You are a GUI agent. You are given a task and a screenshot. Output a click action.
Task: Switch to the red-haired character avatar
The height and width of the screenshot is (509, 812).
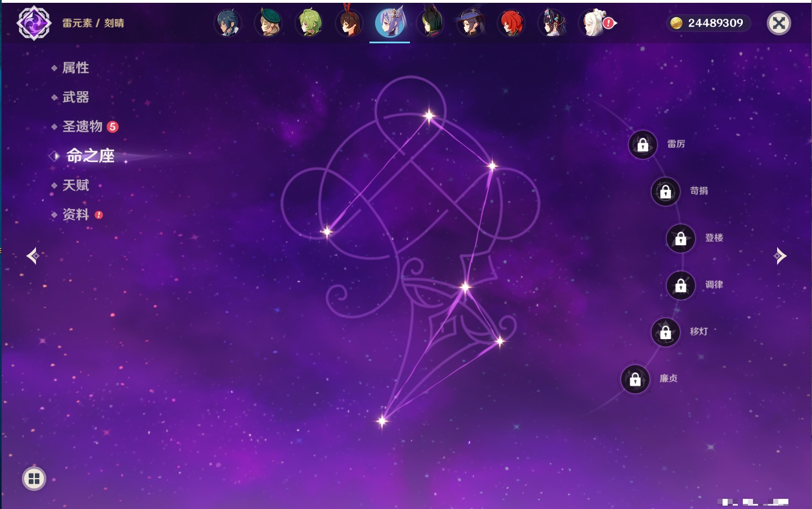(x=511, y=23)
